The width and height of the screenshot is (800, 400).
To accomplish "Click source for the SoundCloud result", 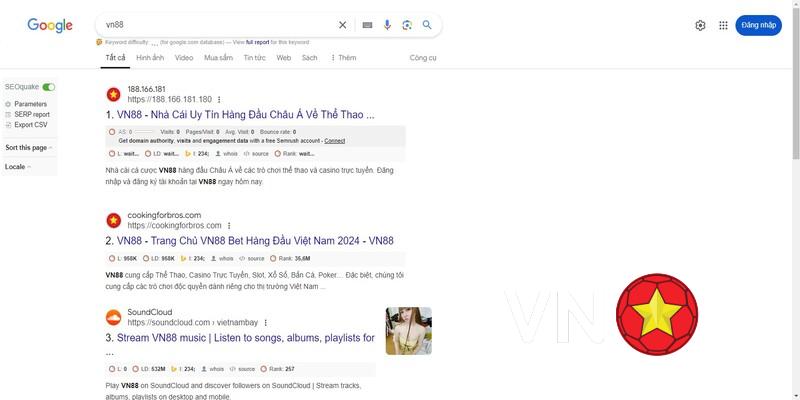I will [x=242, y=369].
